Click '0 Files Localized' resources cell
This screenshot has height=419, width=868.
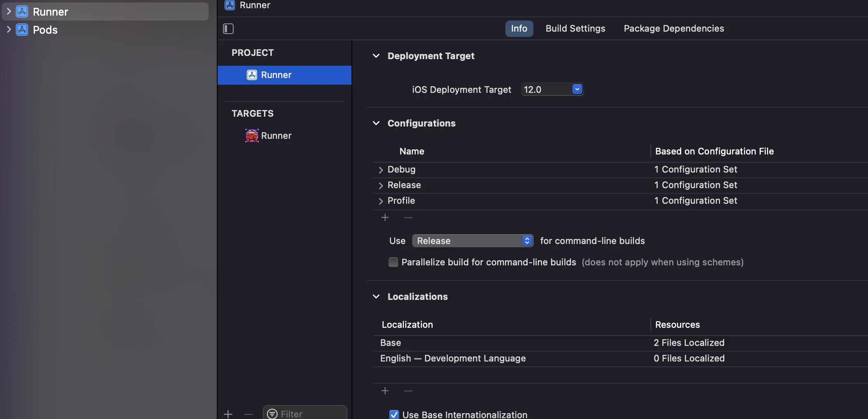coord(689,358)
